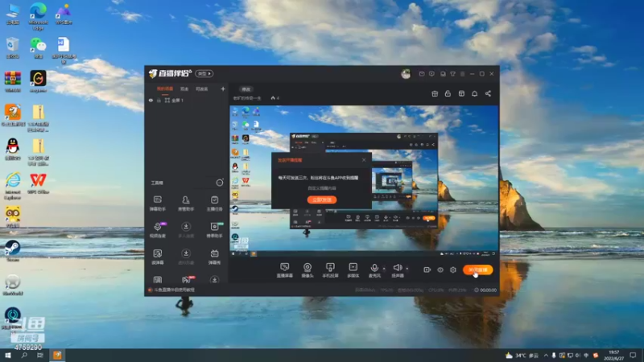
Task: Open the notification bell above preview
Action: click(x=474, y=93)
